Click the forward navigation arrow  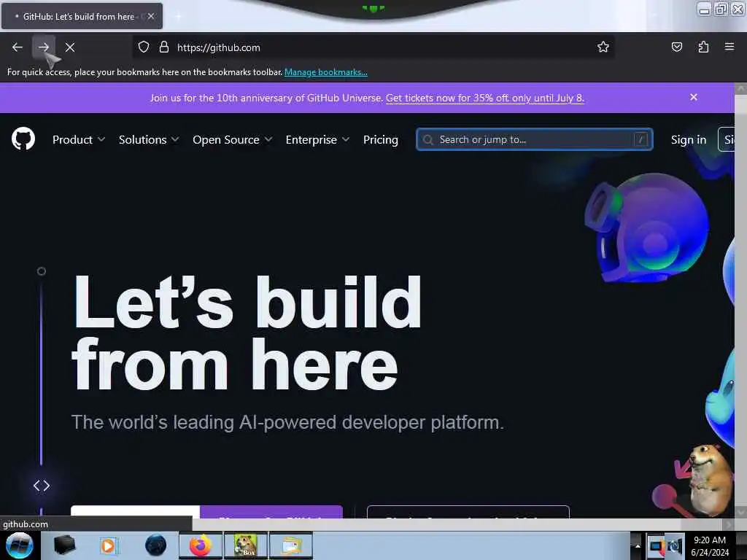point(43,47)
